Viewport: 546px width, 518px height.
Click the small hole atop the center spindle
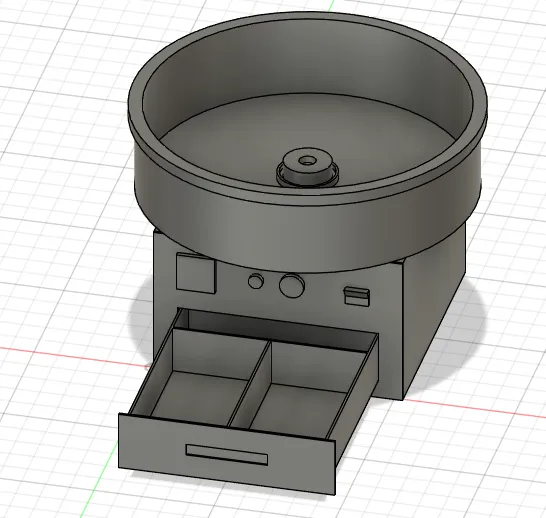(307, 161)
